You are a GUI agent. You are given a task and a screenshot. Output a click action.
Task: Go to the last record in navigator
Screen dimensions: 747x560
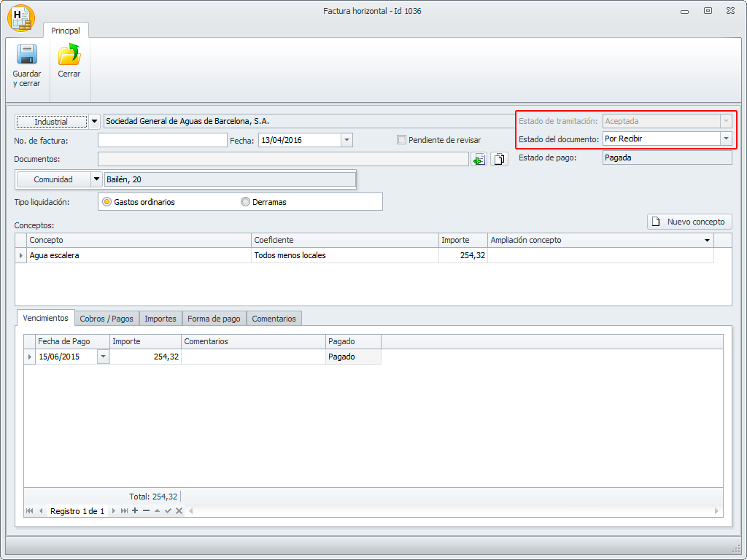click(x=124, y=511)
